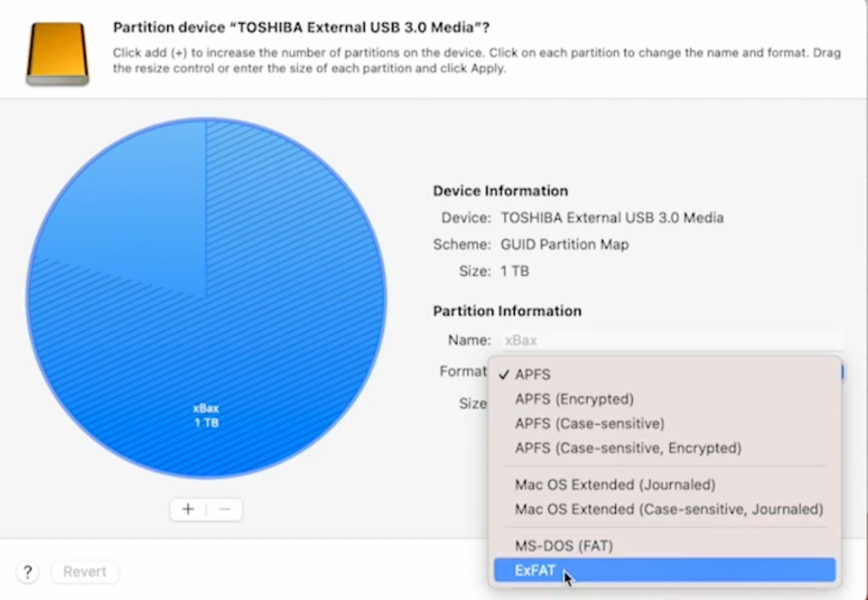Choose APFS (Encrypted) format
The height and width of the screenshot is (600, 868).
pyautogui.click(x=574, y=399)
